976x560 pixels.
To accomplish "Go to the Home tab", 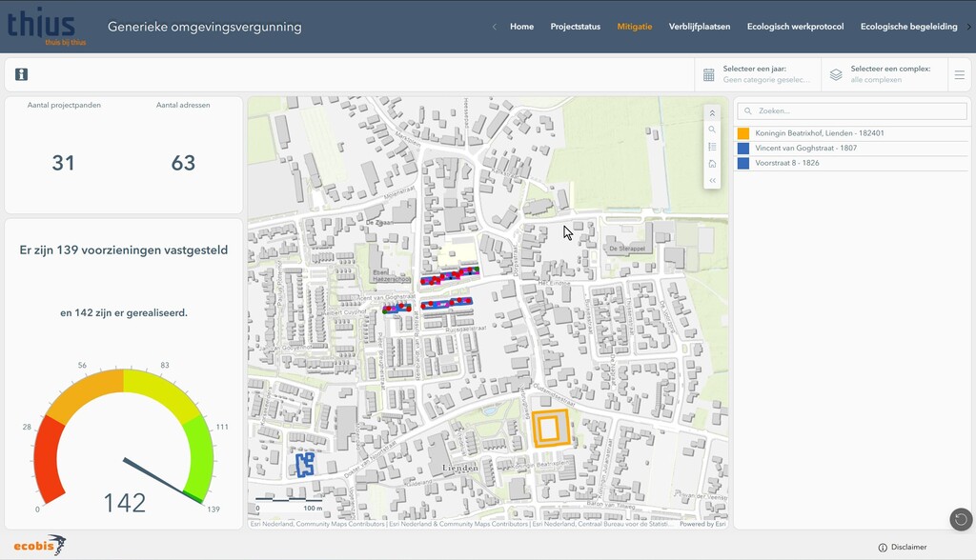I will coord(521,27).
